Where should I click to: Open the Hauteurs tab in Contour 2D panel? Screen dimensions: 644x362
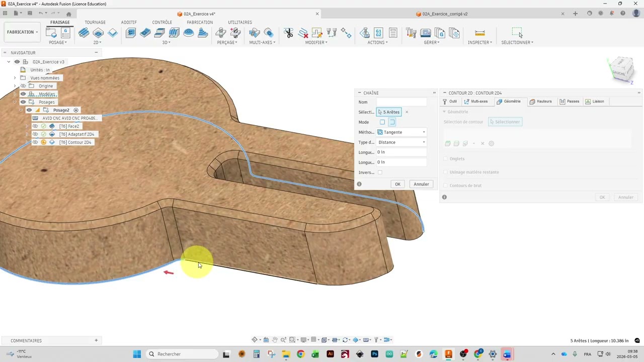point(540,102)
